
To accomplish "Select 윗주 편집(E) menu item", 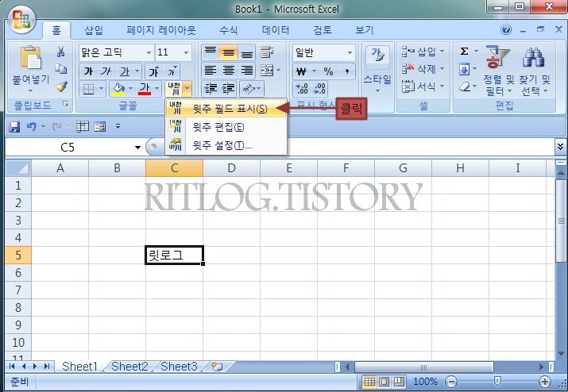I will click(x=226, y=127).
